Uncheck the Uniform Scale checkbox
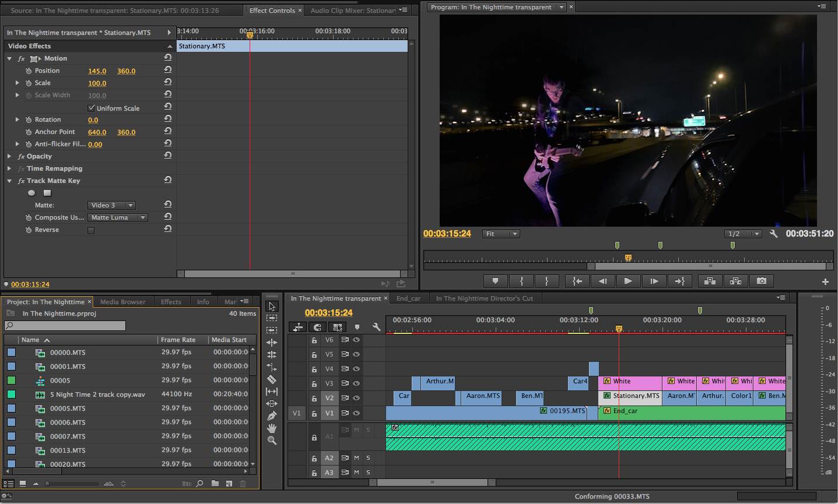This screenshot has width=838, height=504. (91, 108)
